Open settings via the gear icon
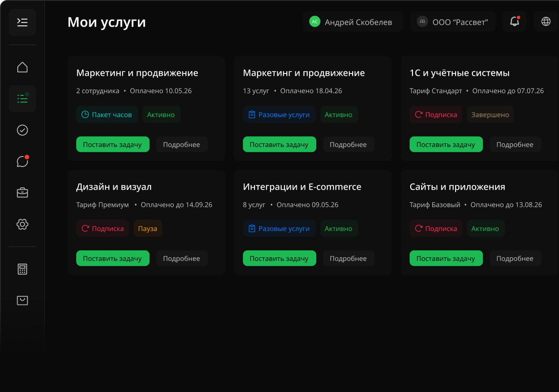 (22, 224)
